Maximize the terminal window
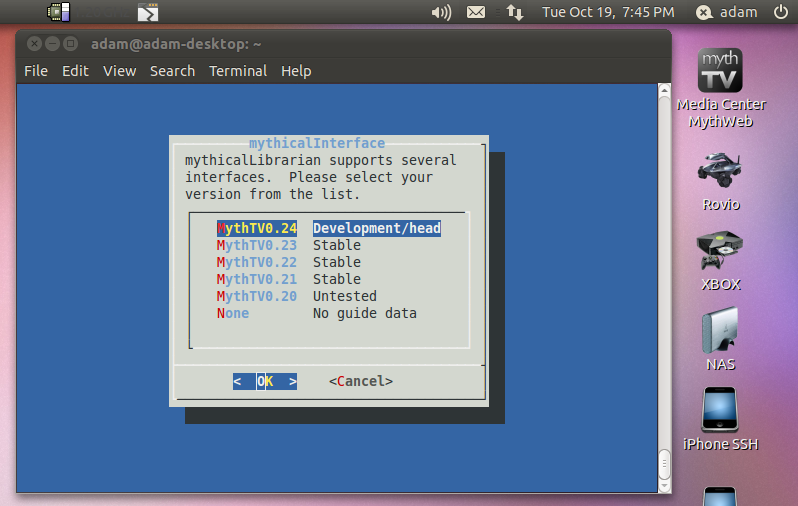Image resolution: width=798 pixels, height=506 pixels. [71, 44]
